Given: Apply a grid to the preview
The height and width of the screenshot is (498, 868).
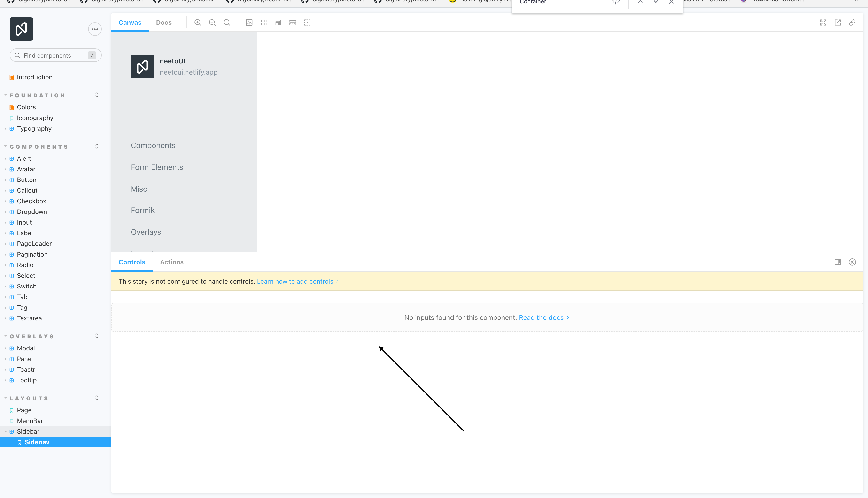Looking at the screenshot, I should point(263,22).
